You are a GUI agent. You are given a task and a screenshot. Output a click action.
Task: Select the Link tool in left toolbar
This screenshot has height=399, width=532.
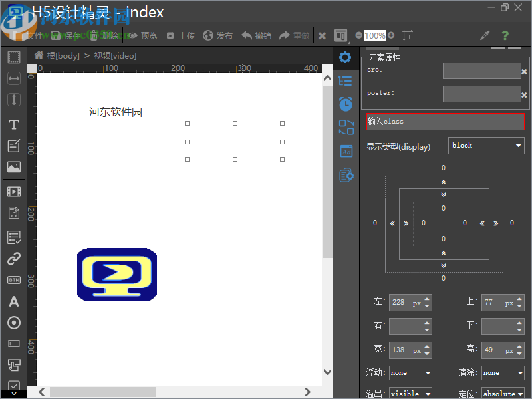[13, 259]
